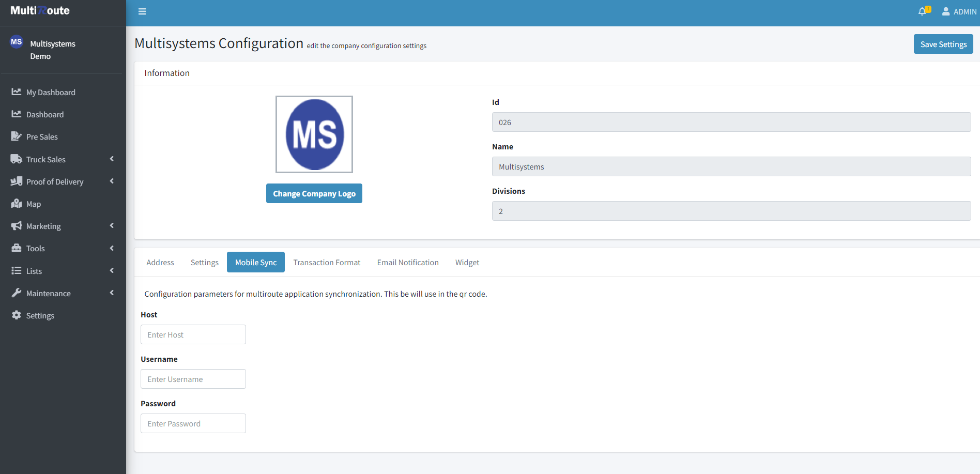
Task: Select the Map icon in the sidebar
Action: click(x=16, y=204)
